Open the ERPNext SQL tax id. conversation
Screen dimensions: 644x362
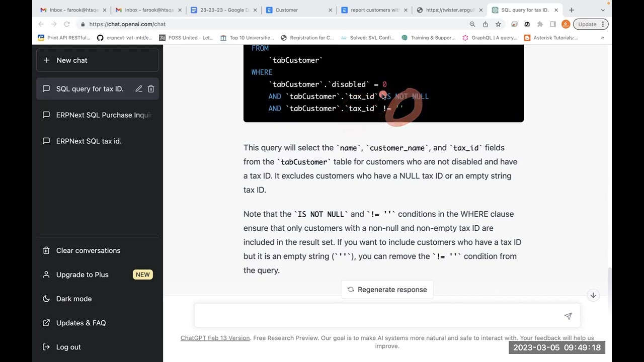98,141
